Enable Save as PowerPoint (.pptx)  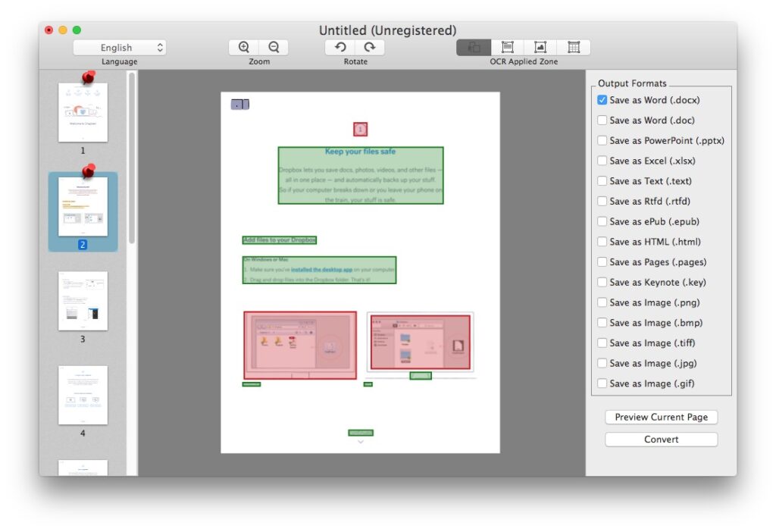tap(602, 140)
